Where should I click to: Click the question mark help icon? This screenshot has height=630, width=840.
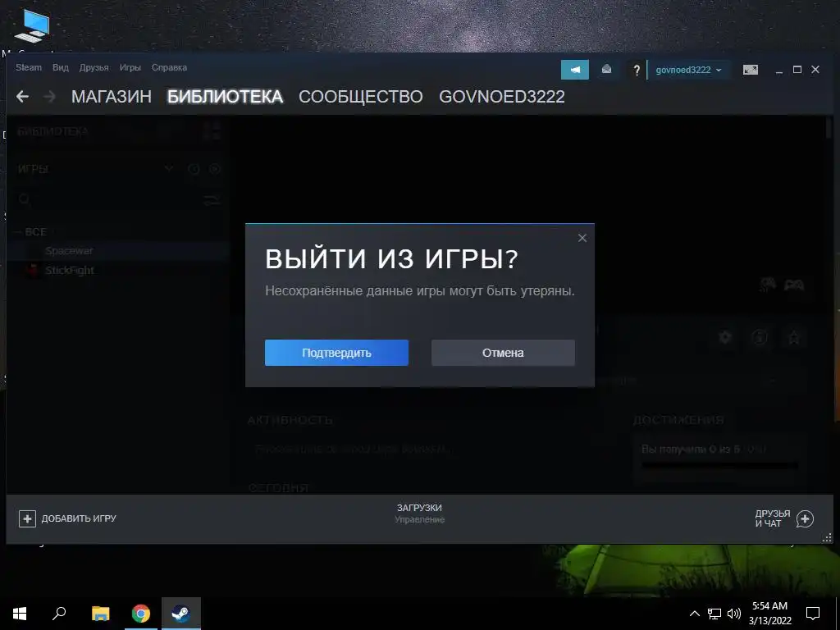coord(637,70)
